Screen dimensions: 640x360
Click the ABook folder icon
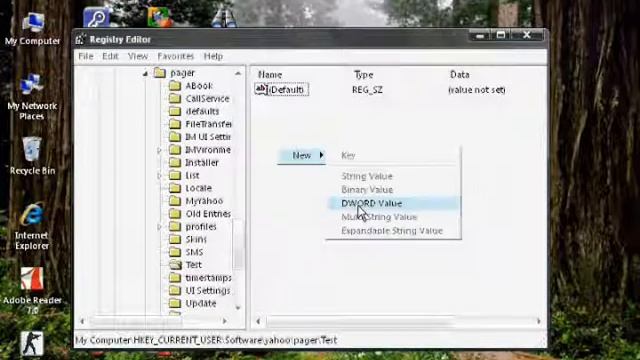(175, 86)
